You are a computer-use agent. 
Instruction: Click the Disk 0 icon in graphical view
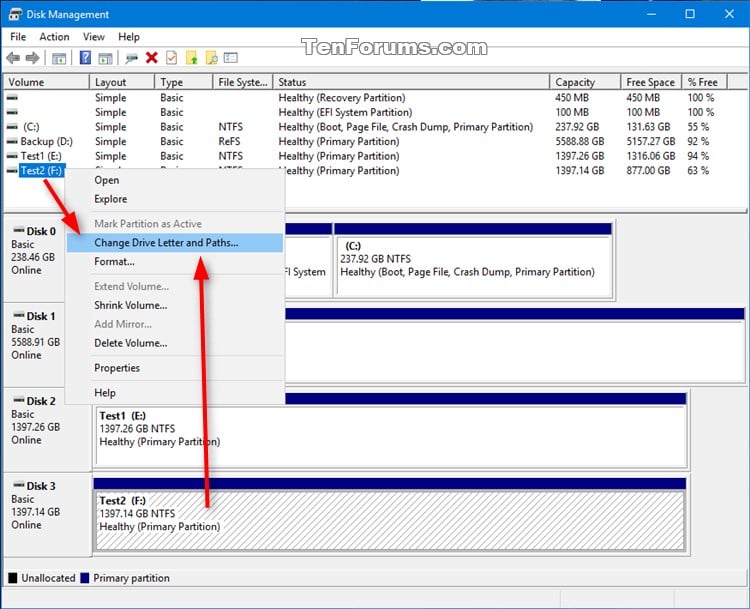(x=19, y=230)
